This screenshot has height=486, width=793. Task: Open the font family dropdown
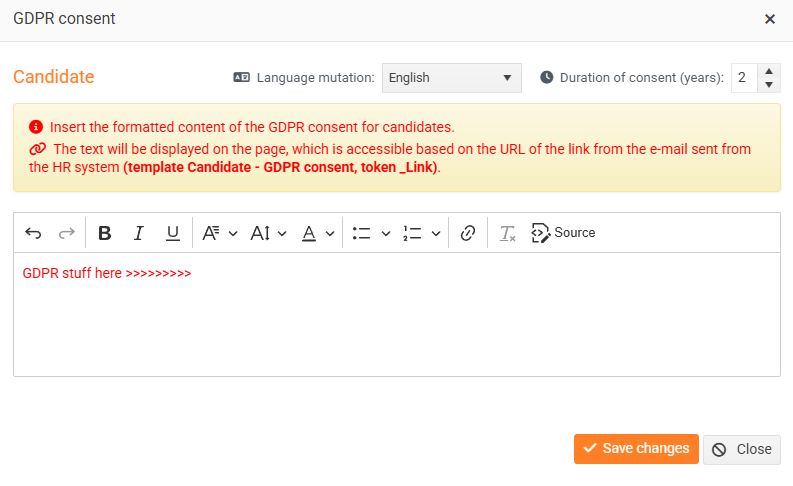tap(219, 233)
